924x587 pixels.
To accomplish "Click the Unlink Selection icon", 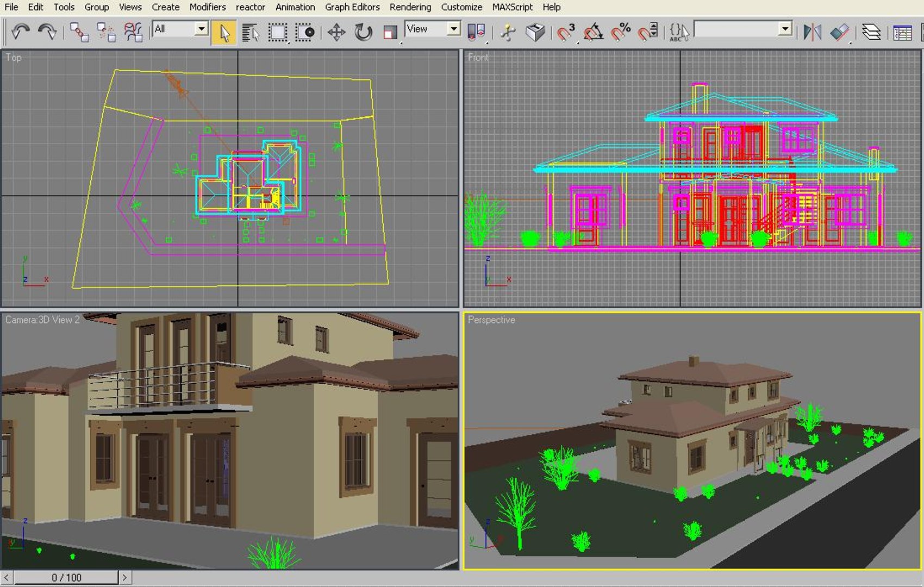I will 106,32.
